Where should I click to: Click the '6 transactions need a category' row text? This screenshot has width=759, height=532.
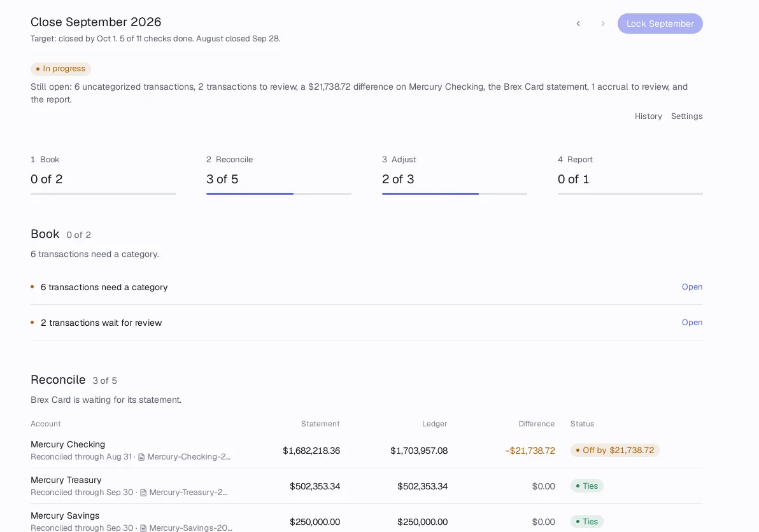[x=104, y=287]
